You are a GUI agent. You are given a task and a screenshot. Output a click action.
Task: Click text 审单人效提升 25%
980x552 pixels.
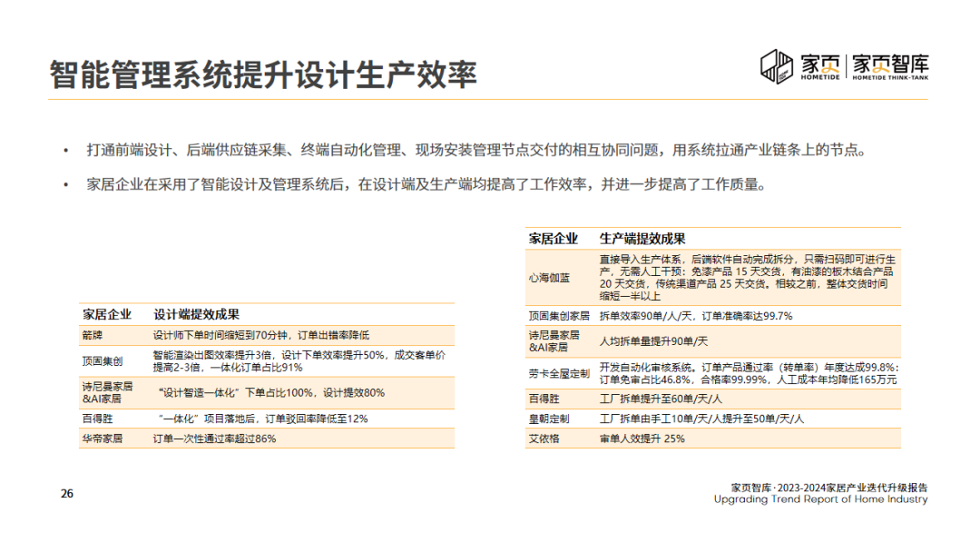click(642, 439)
